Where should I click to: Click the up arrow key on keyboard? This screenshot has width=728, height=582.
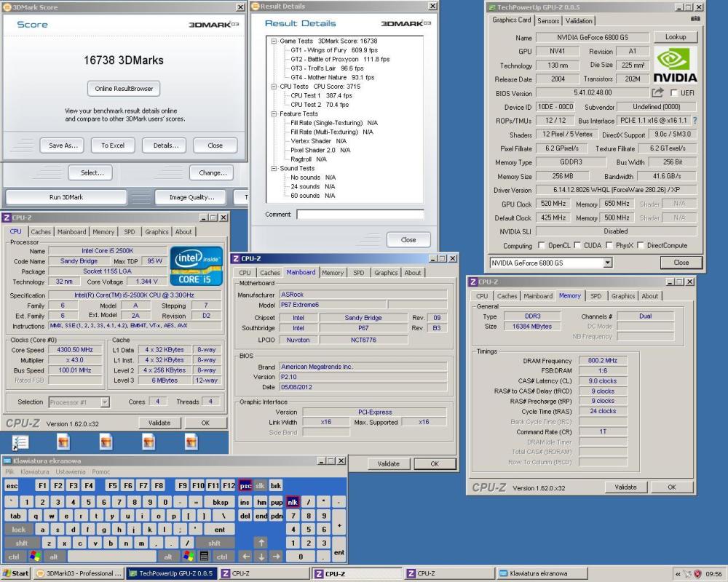click(x=261, y=542)
